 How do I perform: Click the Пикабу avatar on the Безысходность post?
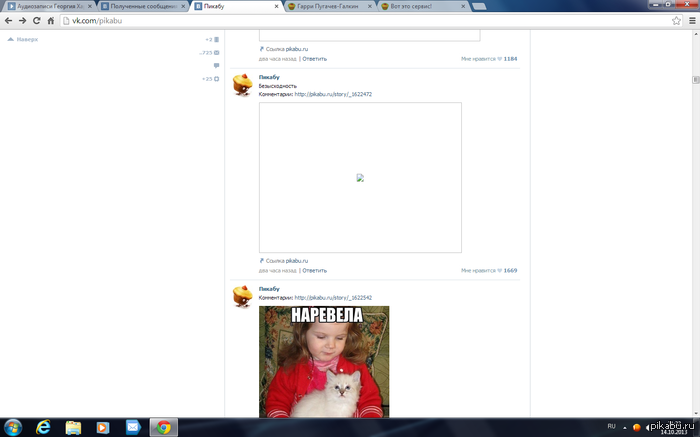pos(243,86)
